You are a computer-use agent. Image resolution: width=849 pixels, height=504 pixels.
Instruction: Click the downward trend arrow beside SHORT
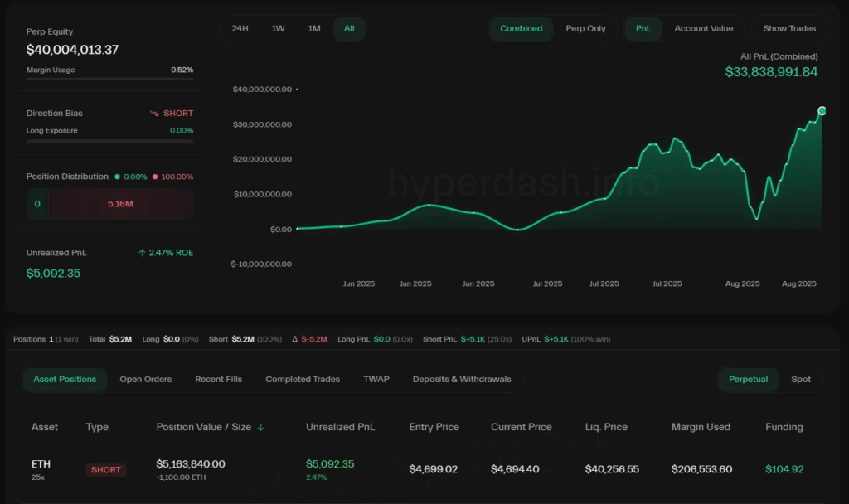(154, 114)
